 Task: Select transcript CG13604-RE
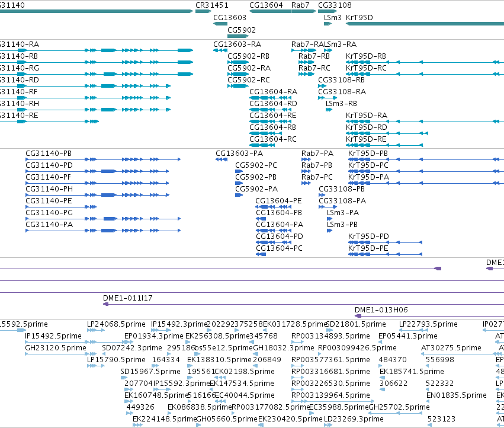click(x=273, y=116)
